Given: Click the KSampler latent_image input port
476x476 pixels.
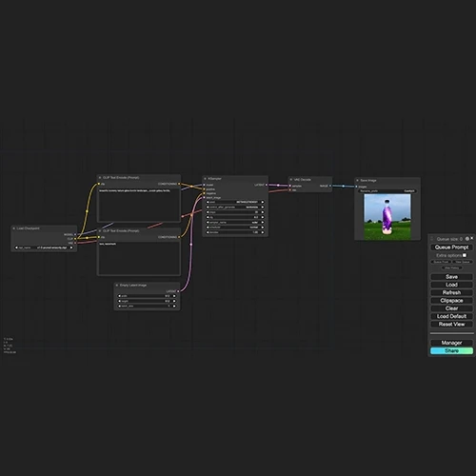Looking at the screenshot, I should point(204,197).
